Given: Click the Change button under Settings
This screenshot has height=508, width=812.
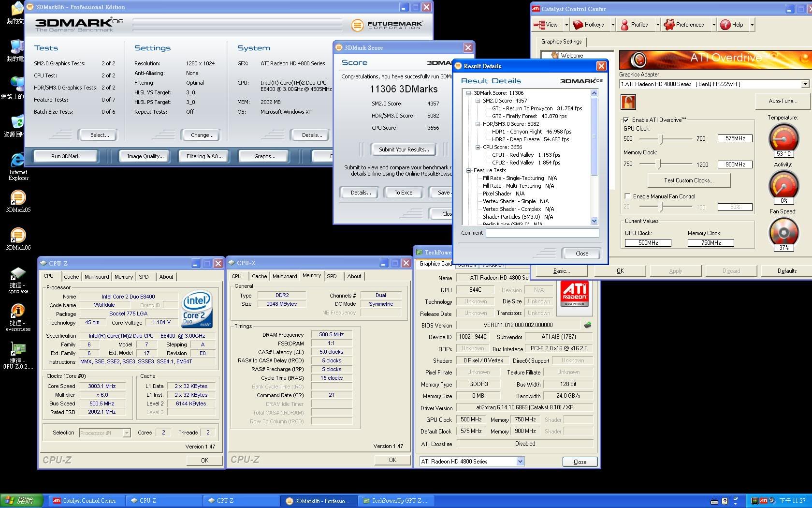Looking at the screenshot, I should point(202,135).
